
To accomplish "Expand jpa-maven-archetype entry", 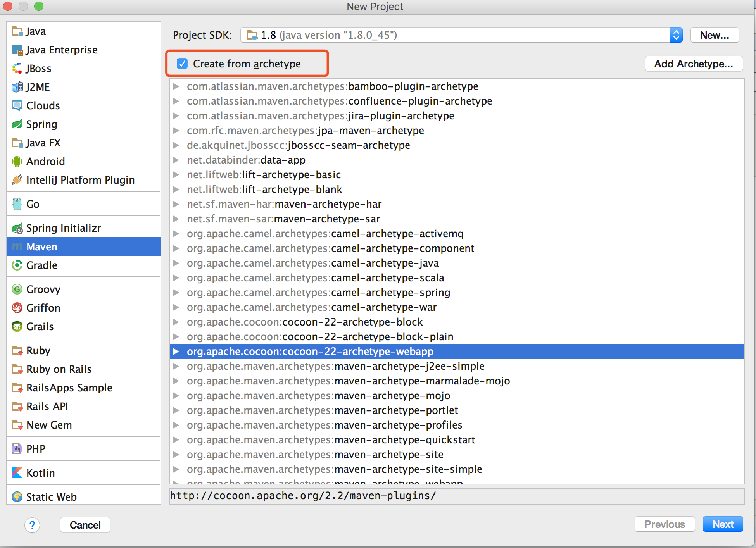I will pos(176,130).
